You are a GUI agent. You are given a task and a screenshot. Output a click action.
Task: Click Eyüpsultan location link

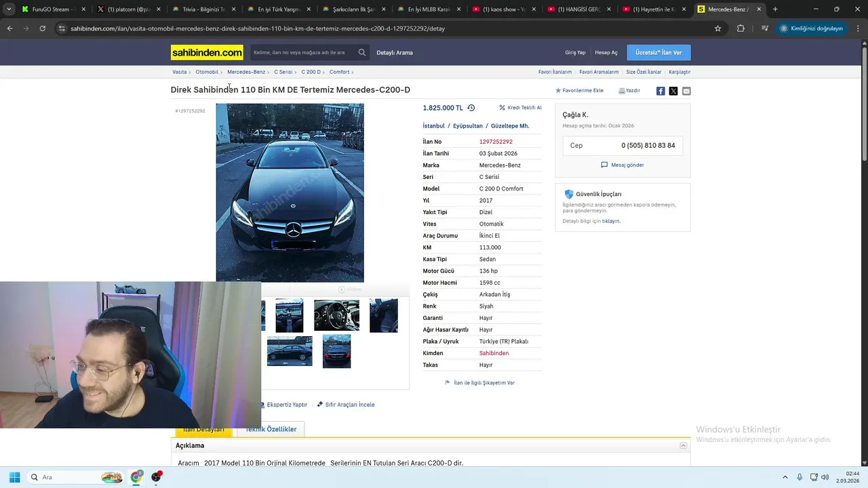(x=468, y=126)
